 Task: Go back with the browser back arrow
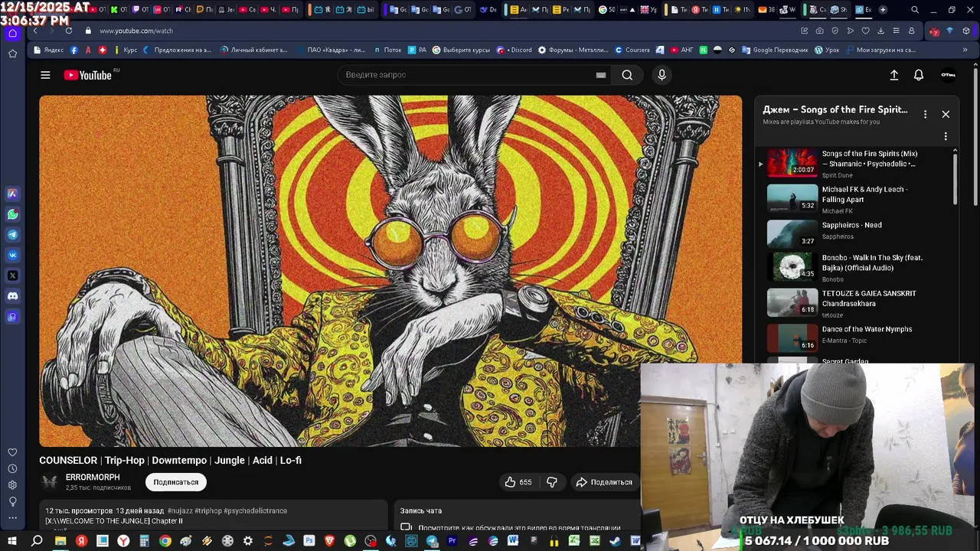pos(35,31)
